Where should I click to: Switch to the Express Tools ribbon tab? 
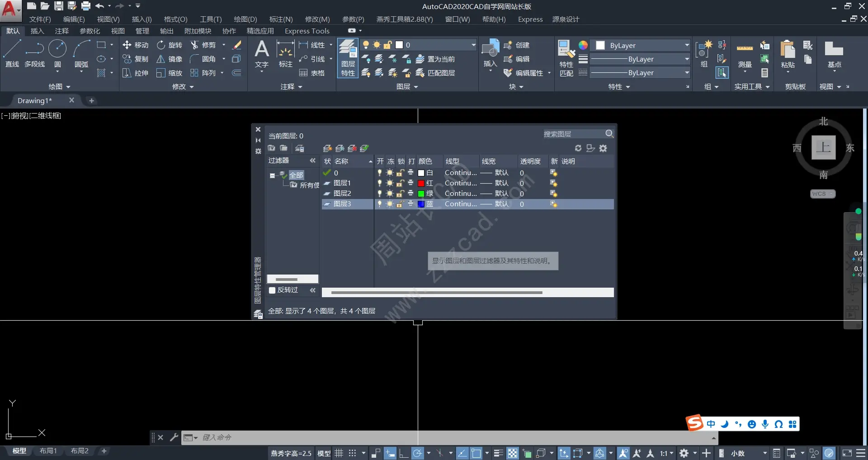point(307,30)
